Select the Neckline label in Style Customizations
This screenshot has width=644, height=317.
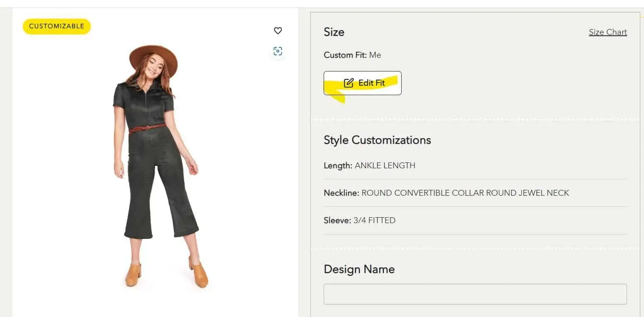pos(341,193)
